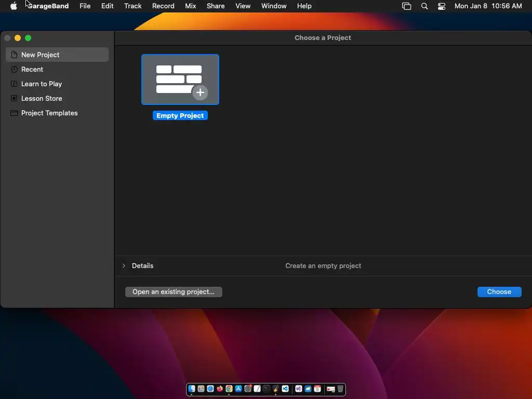Open Finder from the Dock
This screenshot has height=399, width=532.
pyautogui.click(x=192, y=389)
